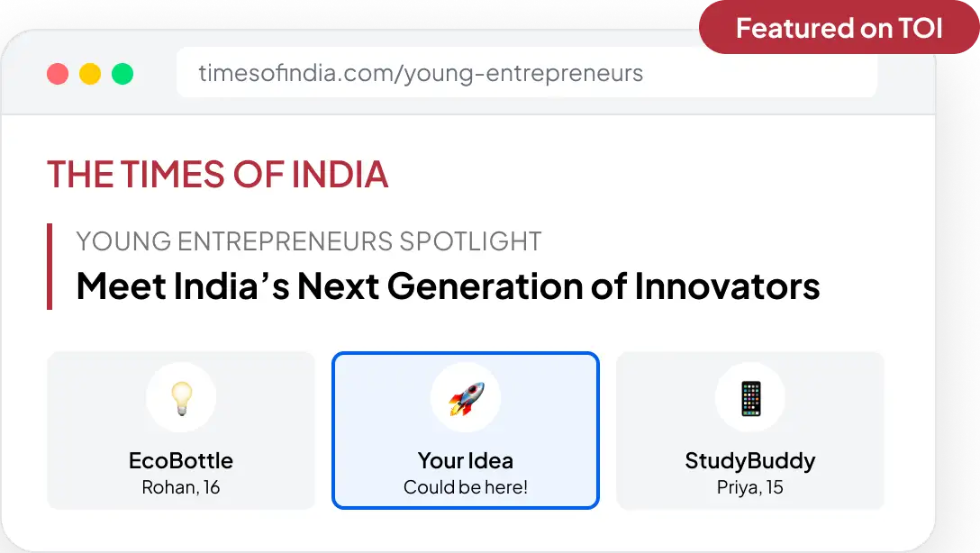
Task: Click the yellow window dot
Action: (x=90, y=74)
